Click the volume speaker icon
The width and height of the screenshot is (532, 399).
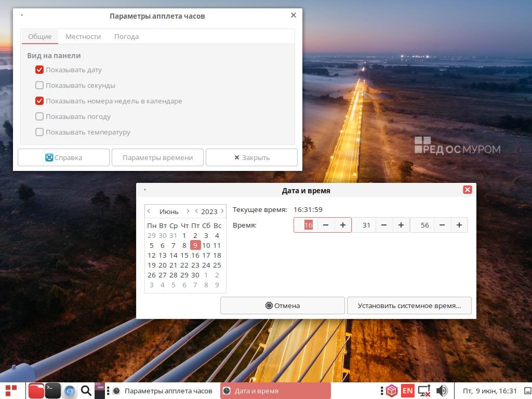click(x=442, y=391)
